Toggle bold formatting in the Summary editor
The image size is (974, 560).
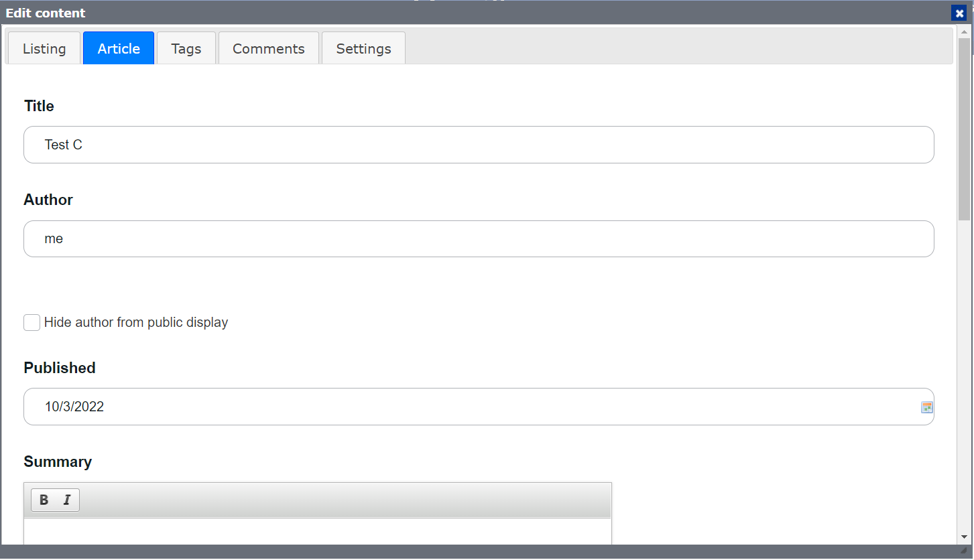tap(44, 500)
